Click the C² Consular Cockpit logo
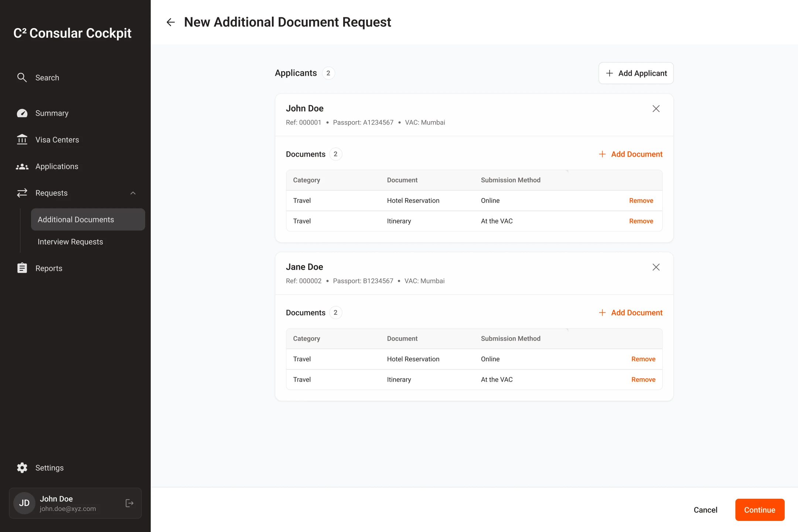 72,33
